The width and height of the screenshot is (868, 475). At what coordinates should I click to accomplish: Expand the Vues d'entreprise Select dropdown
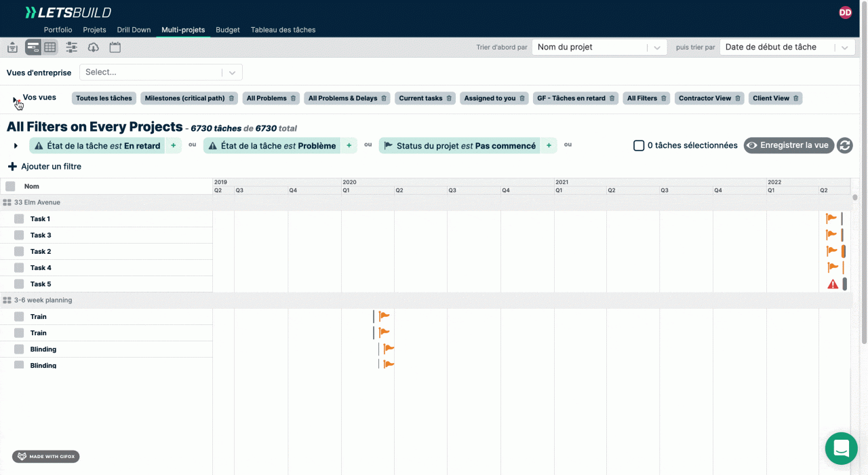tap(161, 72)
